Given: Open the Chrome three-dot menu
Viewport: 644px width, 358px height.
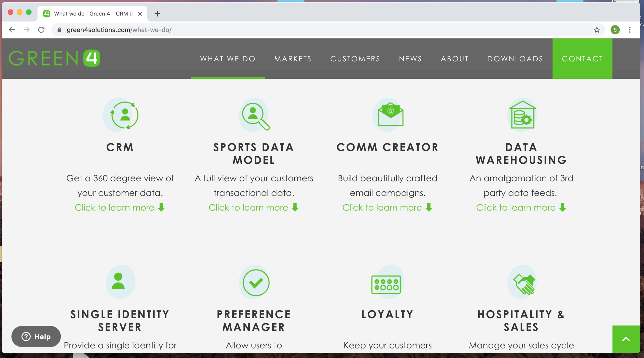Looking at the screenshot, I should 630,30.
